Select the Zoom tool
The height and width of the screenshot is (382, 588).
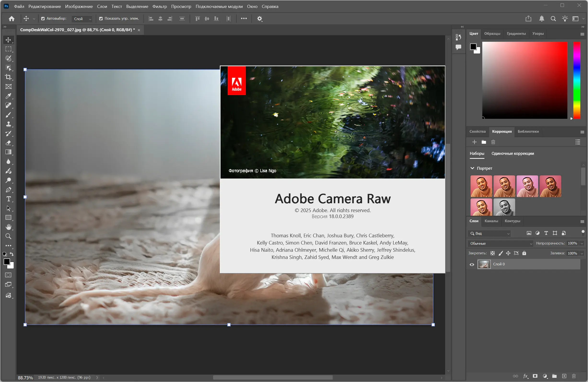[x=8, y=236]
